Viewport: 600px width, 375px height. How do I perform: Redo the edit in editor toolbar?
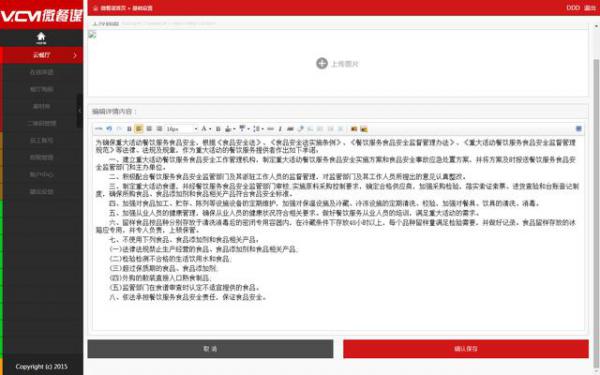click(119, 129)
